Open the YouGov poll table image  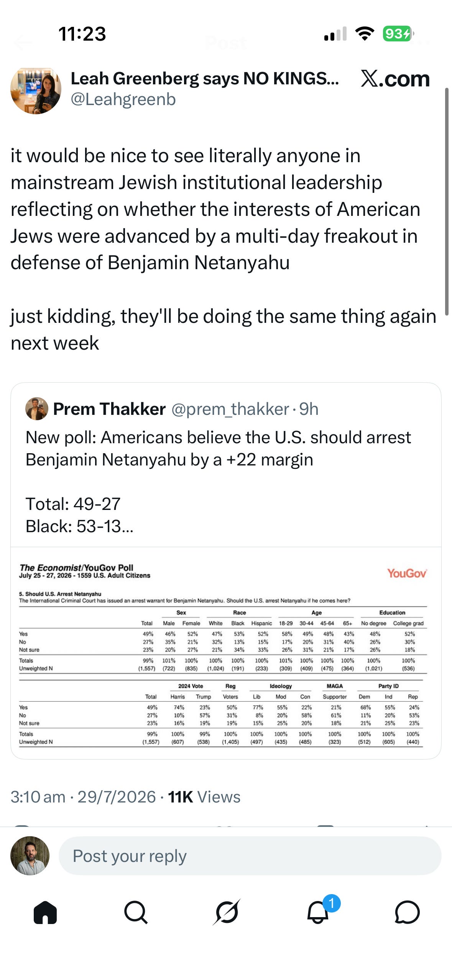click(x=226, y=653)
